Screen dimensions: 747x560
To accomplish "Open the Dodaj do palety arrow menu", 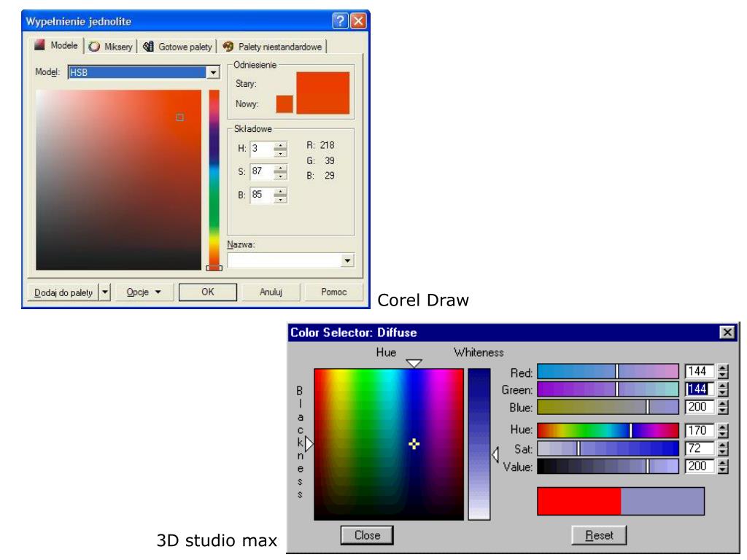I will tap(105, 292).
